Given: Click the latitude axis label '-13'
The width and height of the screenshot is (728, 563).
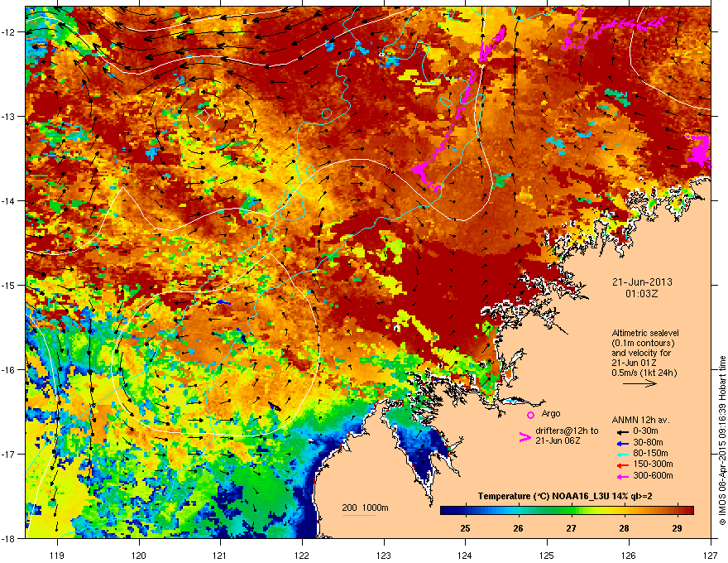Looking at the screenshot, I should click(8, 116).
